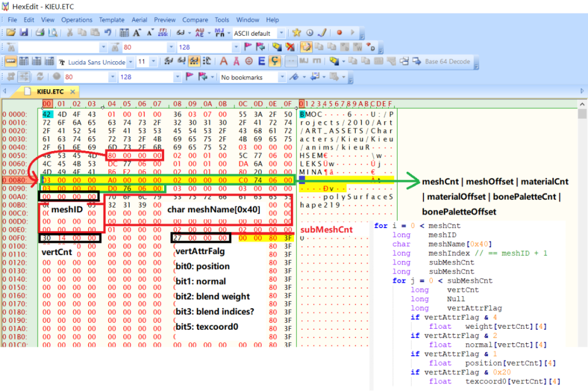Select the KIEU.ETC document tab
Screen dimensions: 588x391
pos(50,92)
